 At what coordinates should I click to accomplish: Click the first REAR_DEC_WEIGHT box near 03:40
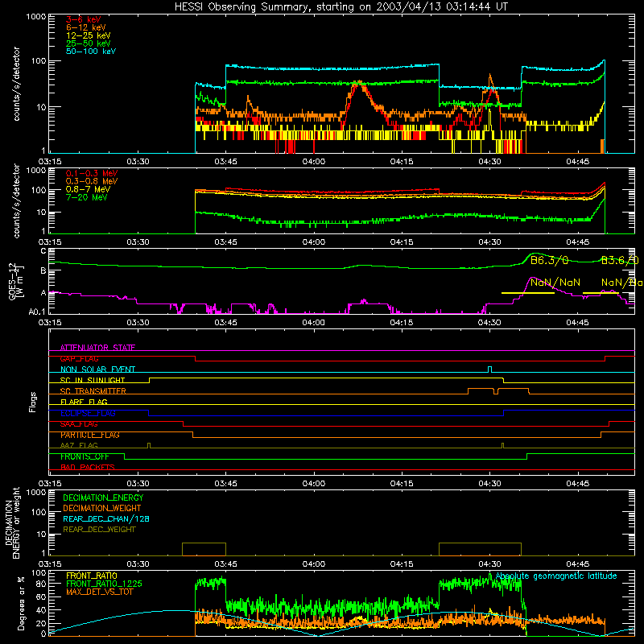pos(204,549)
